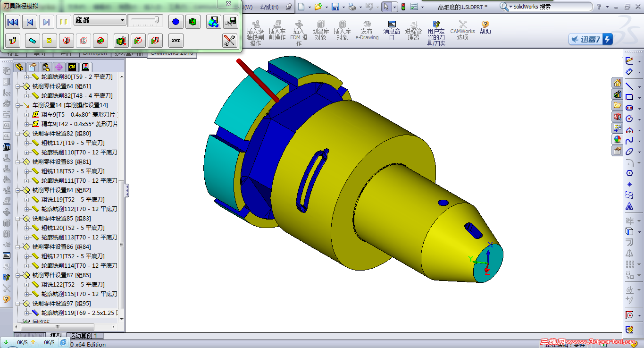The image size is (644, 348).
Task: Click 插入库对象 command
Action: tap(342, 30)
